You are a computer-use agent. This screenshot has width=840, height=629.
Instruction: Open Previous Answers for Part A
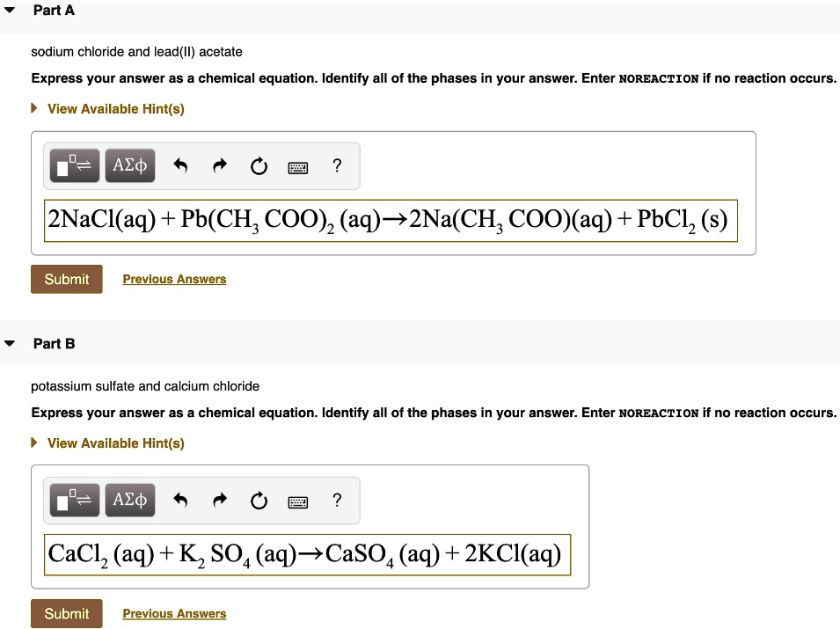click(173, 279)
